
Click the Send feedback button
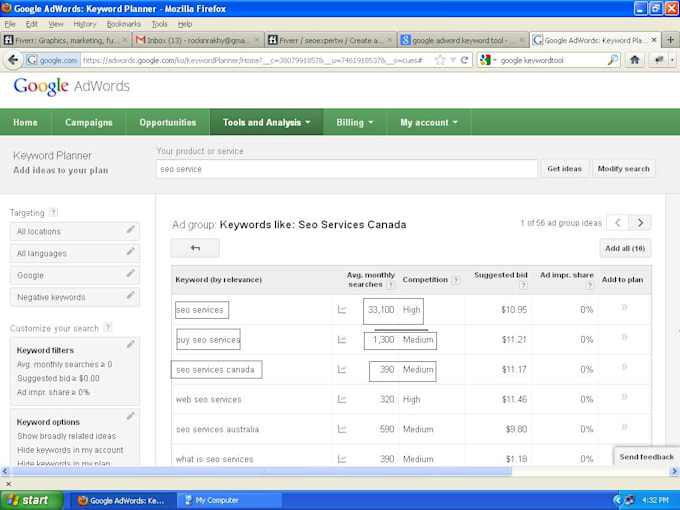click(646, 457)
